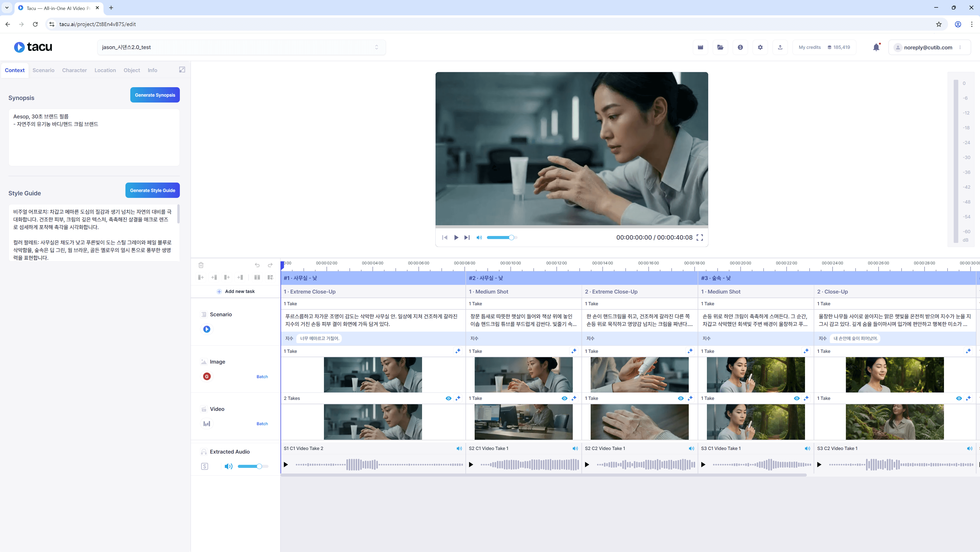
Task: Bookmark this page with the star icon
Action: 939,24
